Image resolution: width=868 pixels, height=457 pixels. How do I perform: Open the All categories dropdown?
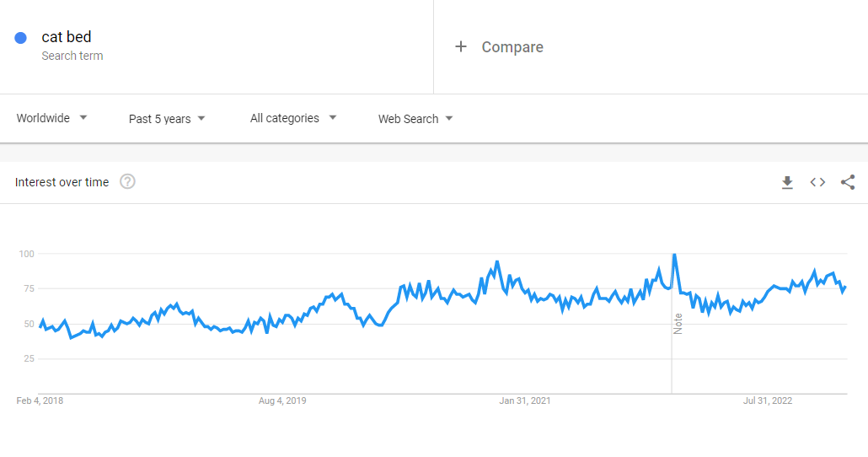(293, 118)
